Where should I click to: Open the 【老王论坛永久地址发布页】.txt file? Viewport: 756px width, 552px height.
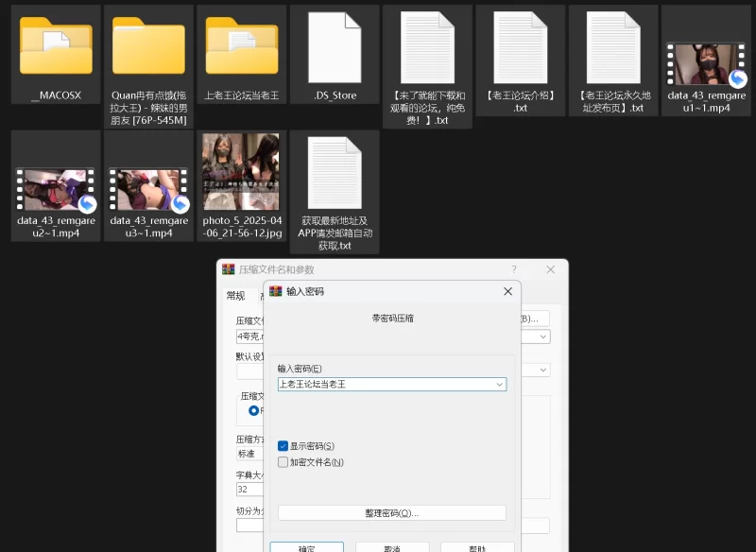click(x=612, y=47)
